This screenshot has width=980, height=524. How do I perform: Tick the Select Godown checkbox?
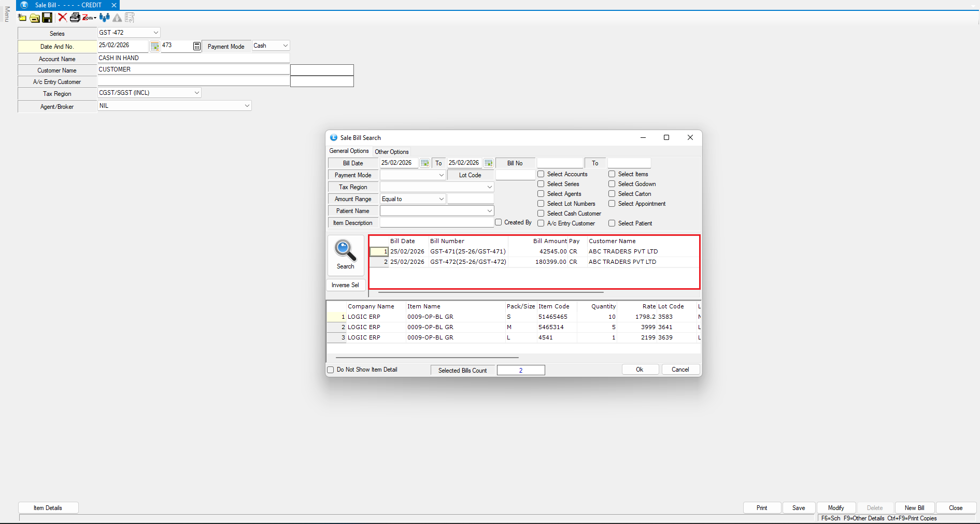click(x=612, y=184)
